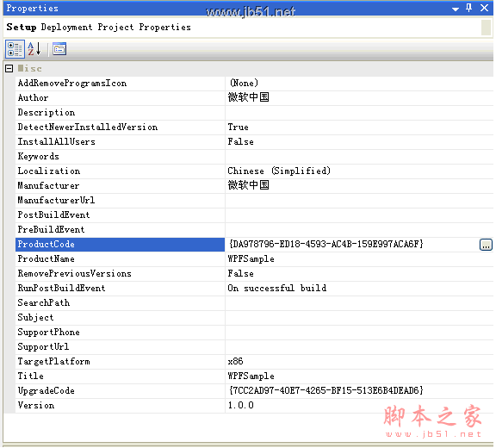Click the ellipsis button beside ProductCode

[486, 245]
